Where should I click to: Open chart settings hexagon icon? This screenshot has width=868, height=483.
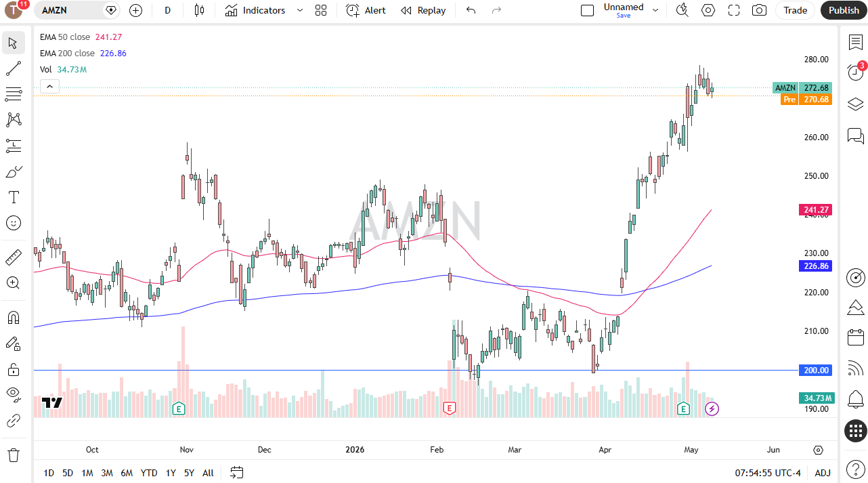(708, 10)
